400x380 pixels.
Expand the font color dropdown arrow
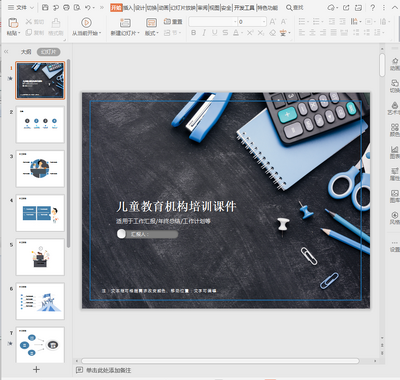point(241,33)
